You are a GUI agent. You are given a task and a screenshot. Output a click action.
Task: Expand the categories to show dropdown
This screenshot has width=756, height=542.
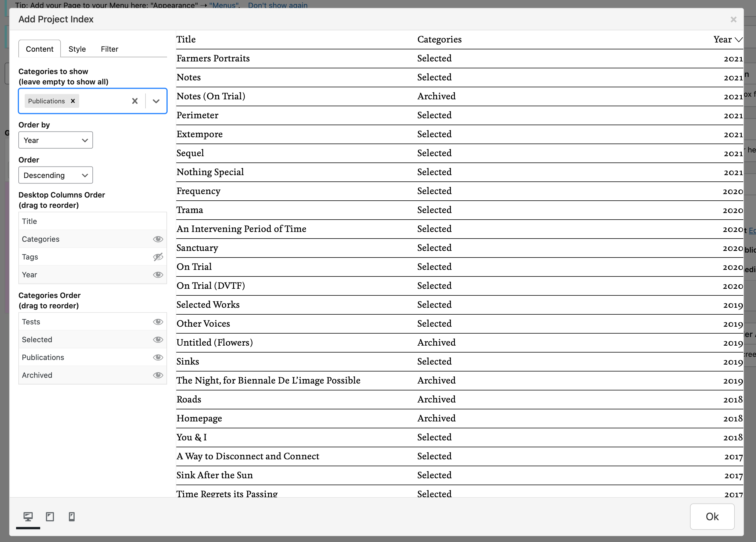(x=156, y=101)
